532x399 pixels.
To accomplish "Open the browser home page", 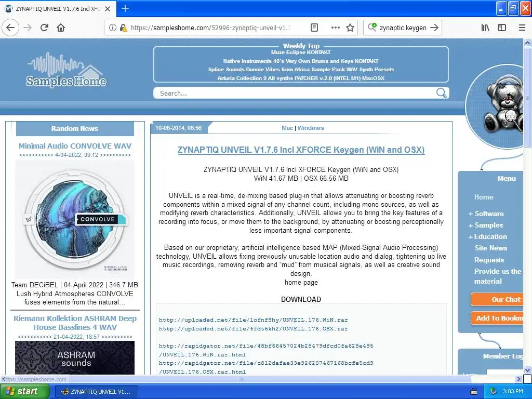I will click(x=61, y=28).
